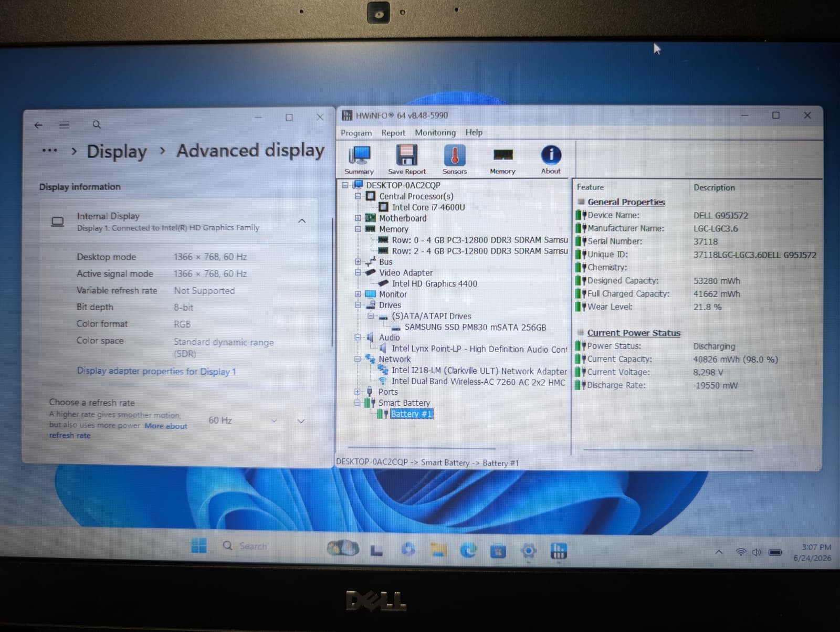The width and height of the screenshot is (840, 632).
Task: Click the Battery #1 icon in tree
Action: pyautogui.click(x=383, y=414)
